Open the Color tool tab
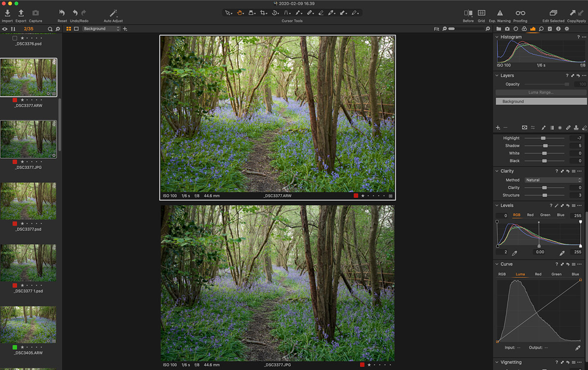The image size is (588, 370). tap(524, 29)
